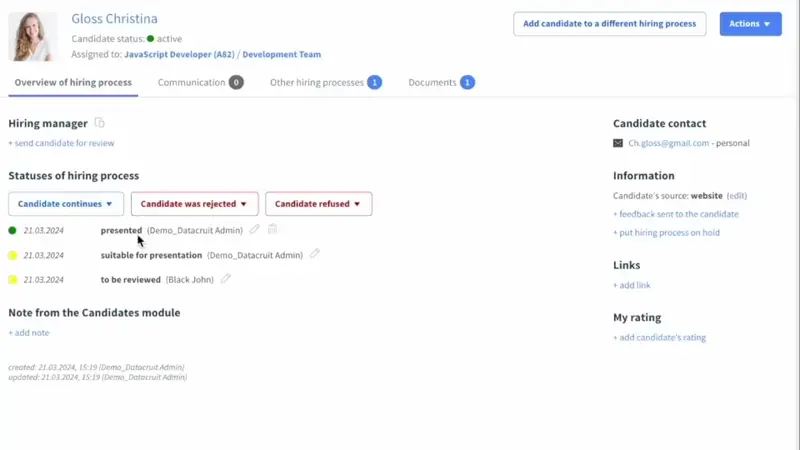This screenshot has width=800, height=450.
Task: Click the green dot of presented status
Action: [13, 230]
